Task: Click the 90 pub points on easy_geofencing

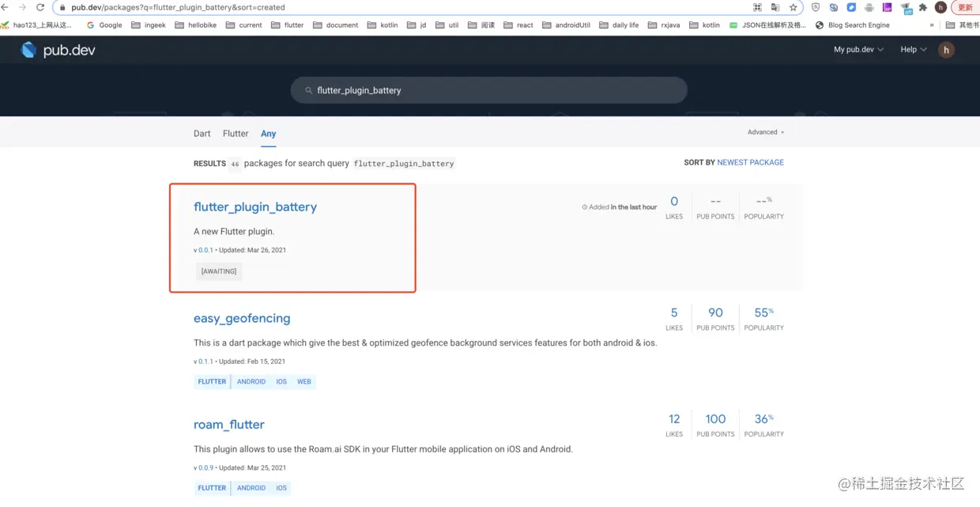Action: 715,313
